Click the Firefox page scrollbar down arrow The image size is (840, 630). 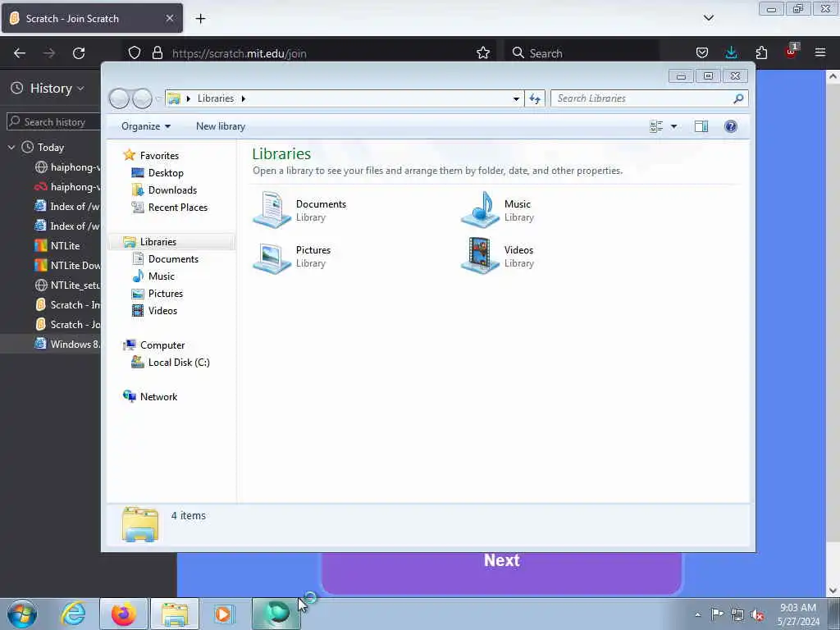tap(833, 591)
